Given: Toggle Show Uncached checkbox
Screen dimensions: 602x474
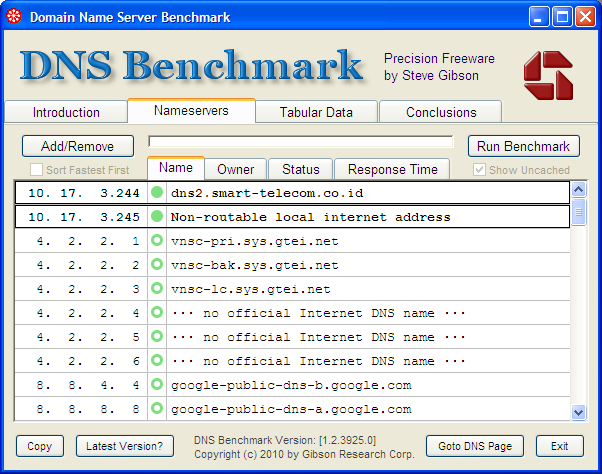Looking at the screenshot, I should point(479,170).
